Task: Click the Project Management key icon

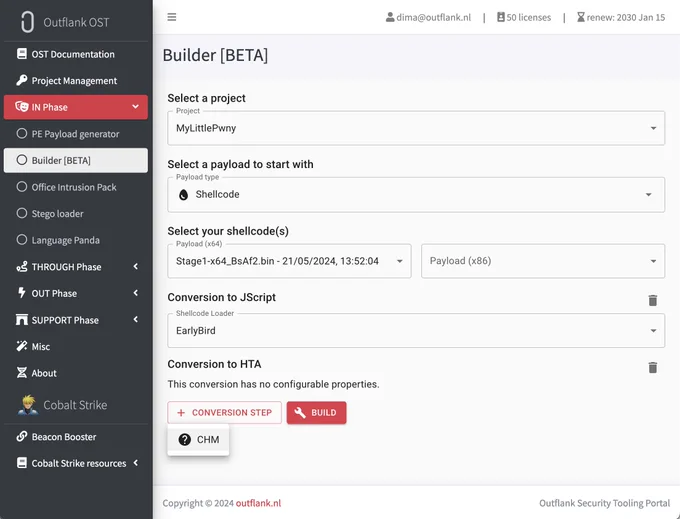Action: click(x=21, y=80)
